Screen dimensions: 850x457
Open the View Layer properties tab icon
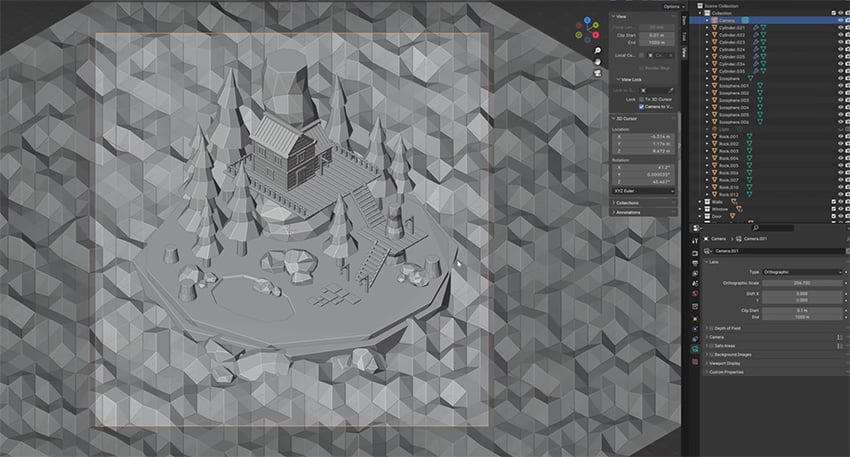(x=695, y=273)
